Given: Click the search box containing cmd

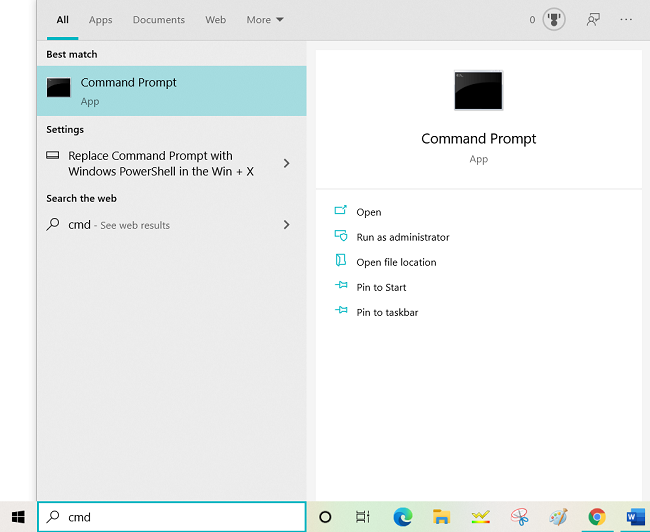Looking at the screenshot, I should point(172,517).
